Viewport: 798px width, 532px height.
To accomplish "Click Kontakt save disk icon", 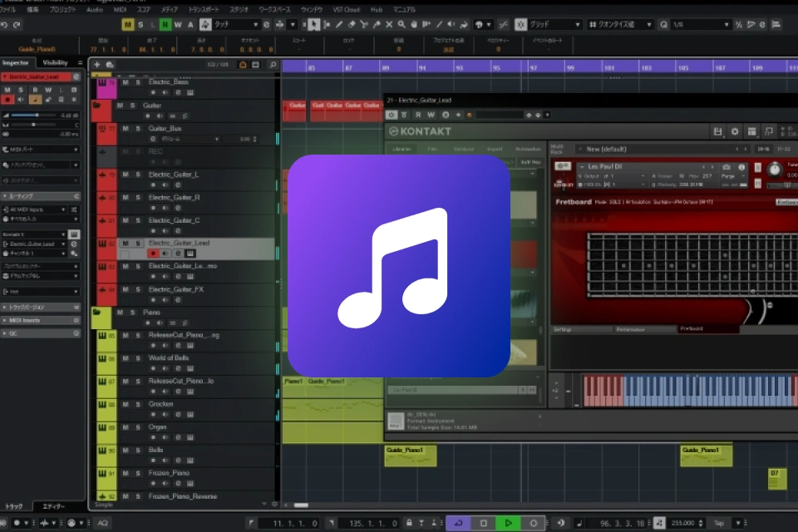I will click(717, 131).
